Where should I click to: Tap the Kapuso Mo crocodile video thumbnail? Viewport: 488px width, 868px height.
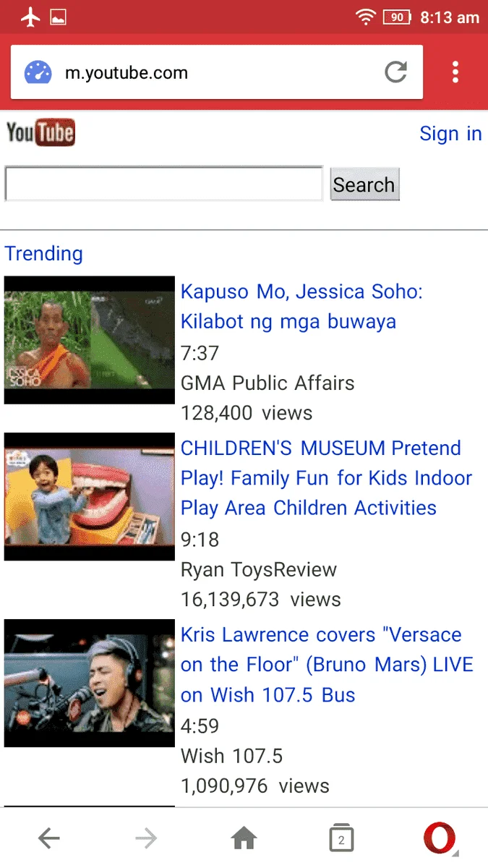point(90,340)
